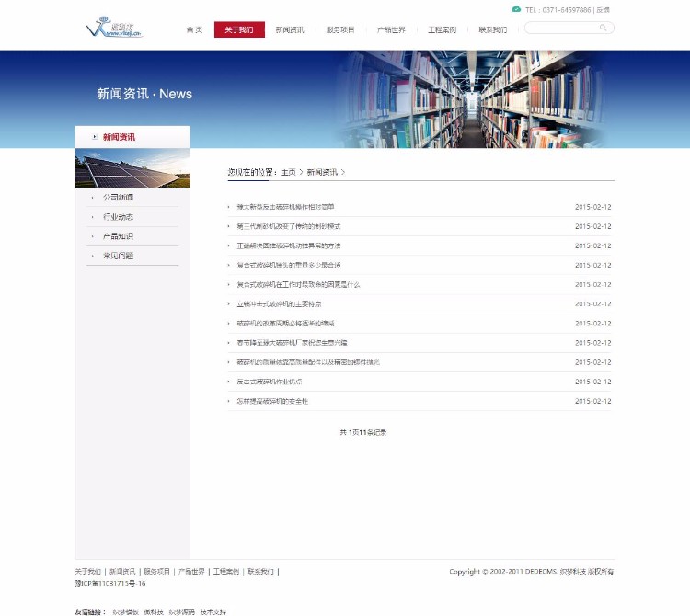Click the 新闻资讯 · News banner heading

144,94
